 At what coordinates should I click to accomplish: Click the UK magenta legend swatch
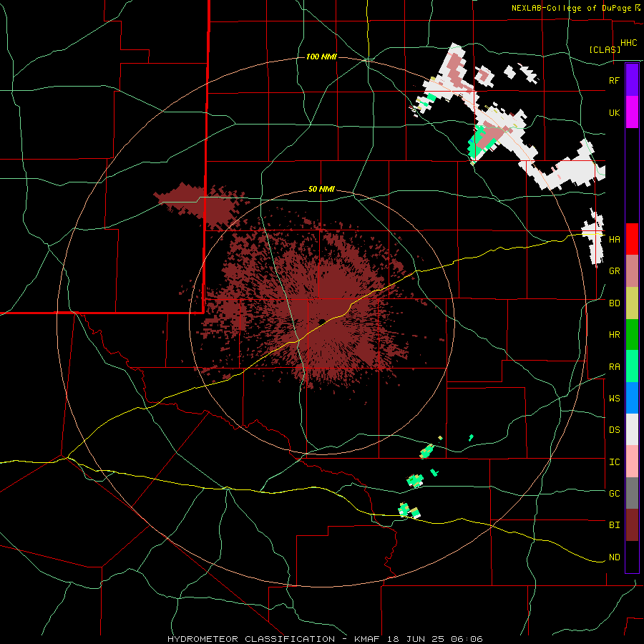pyautogui.click(x=632, y=112)
